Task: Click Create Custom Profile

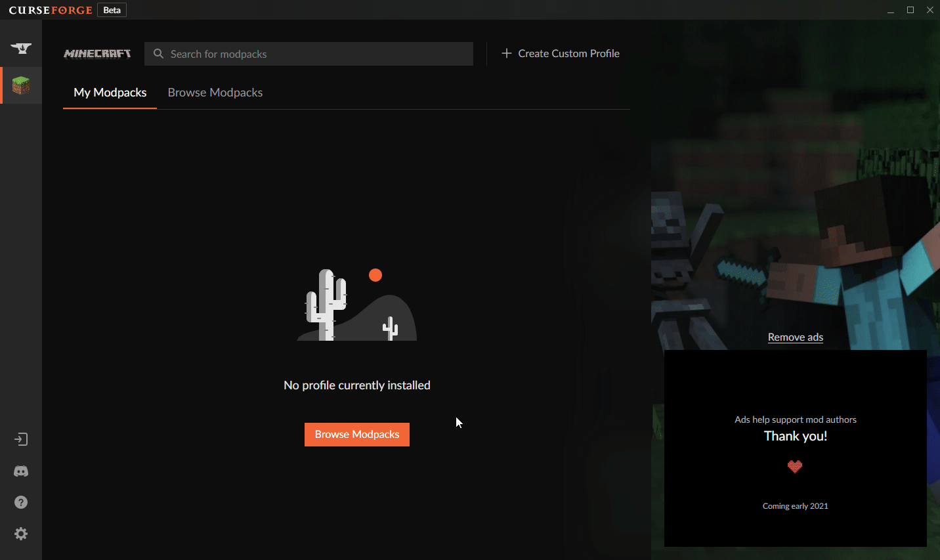Action: [x=561, y=54]
